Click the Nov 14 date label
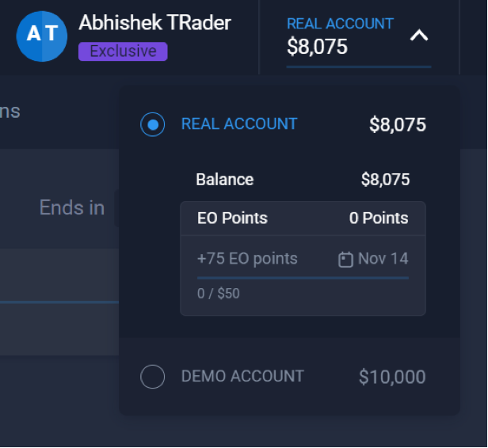The height and width of the screenshot is (448, 488). point(383,259)
